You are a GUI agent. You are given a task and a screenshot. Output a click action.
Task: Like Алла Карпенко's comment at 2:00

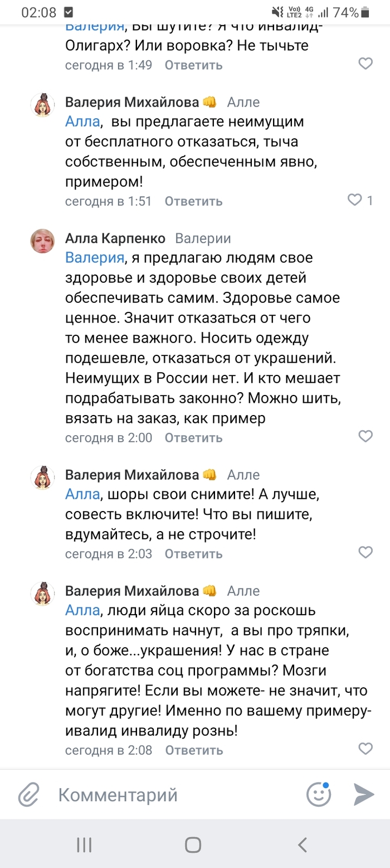[x=365, y=437]
